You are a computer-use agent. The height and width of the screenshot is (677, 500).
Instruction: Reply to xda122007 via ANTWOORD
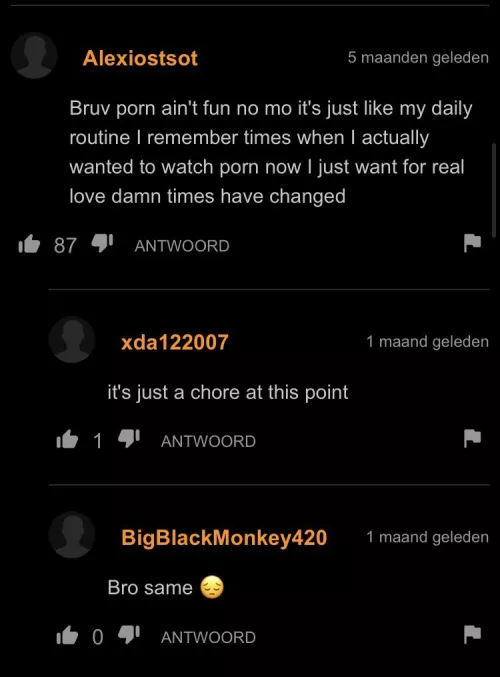coord(208,441)
